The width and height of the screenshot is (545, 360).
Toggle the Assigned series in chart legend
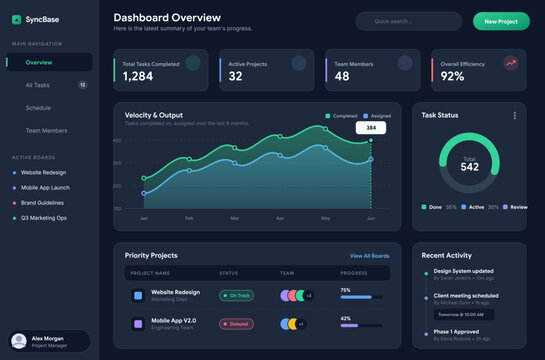coord(377,116)
